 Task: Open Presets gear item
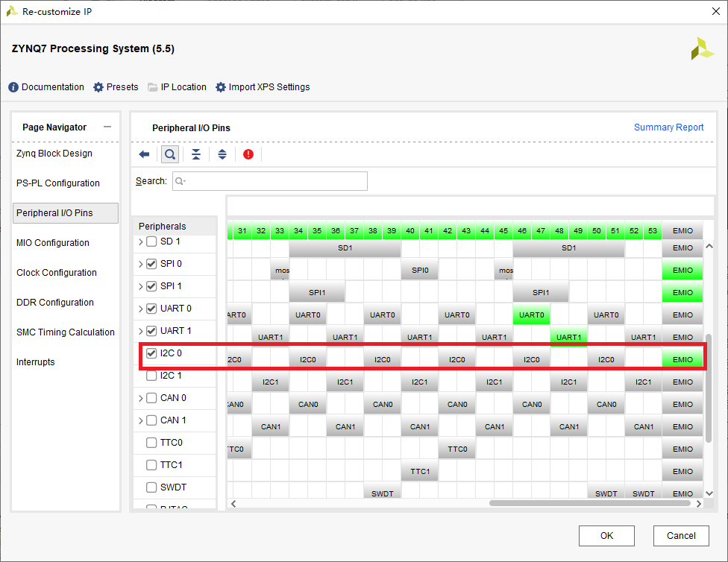point(116,87)
